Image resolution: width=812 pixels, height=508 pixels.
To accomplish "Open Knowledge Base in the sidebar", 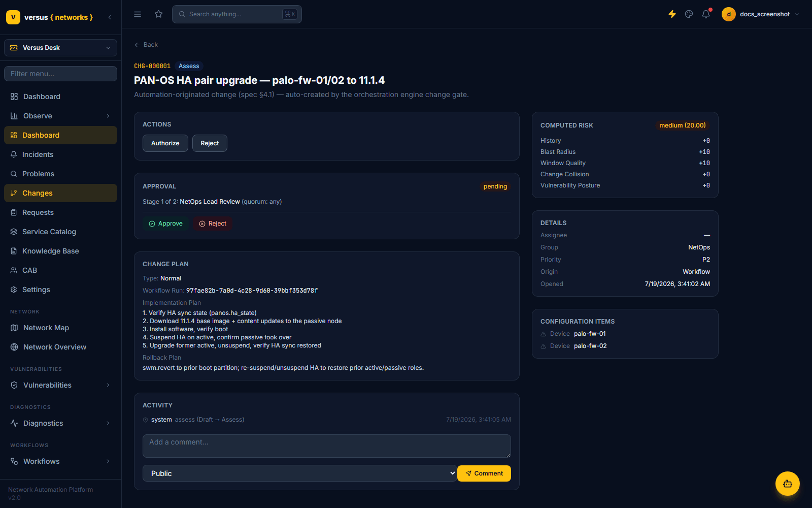I will coord(60,251).
